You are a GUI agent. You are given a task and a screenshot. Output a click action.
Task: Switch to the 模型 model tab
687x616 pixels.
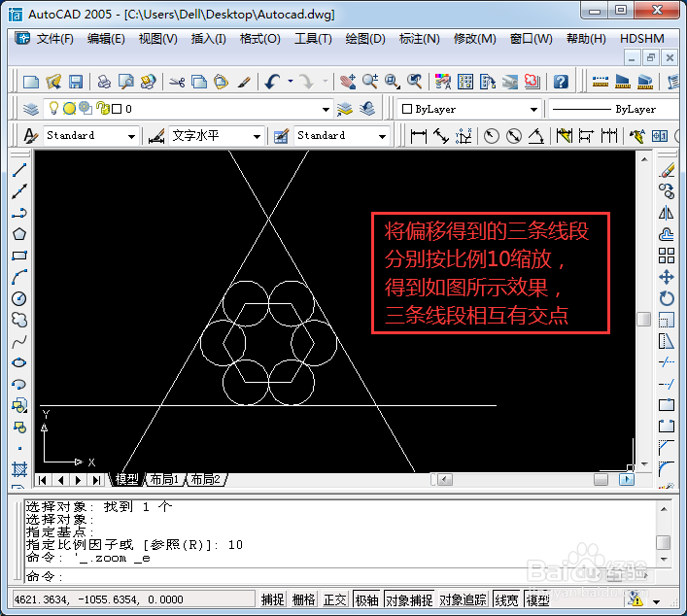point(126,479)
